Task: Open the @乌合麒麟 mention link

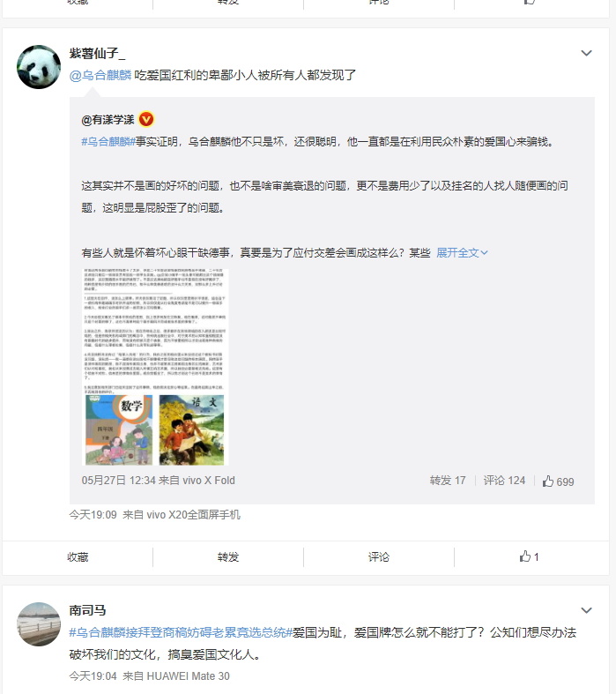Action: (100, 75)
